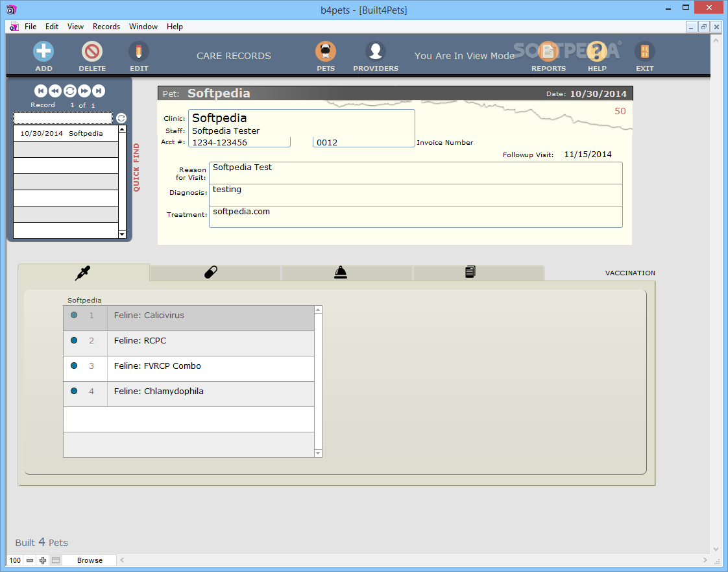Viewport: 728px width, 572px height.
Task: Toggle the dot beside Feline: Calicivirus
Action: 74,315
